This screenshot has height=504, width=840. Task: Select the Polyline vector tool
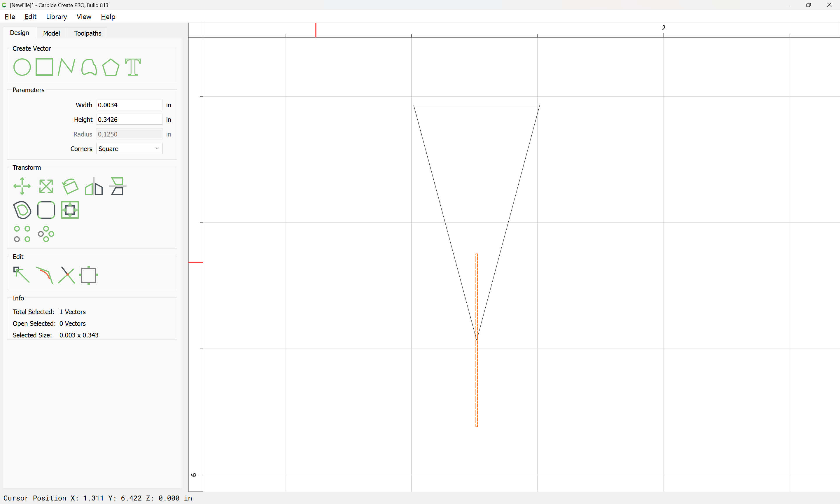66,67
